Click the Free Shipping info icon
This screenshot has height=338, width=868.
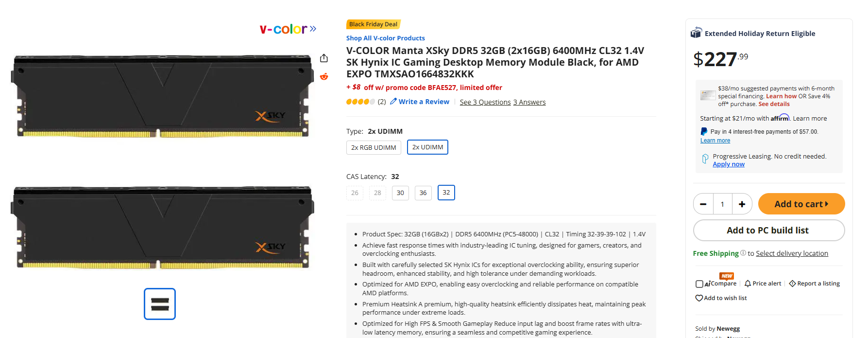(x=743, y=253)
